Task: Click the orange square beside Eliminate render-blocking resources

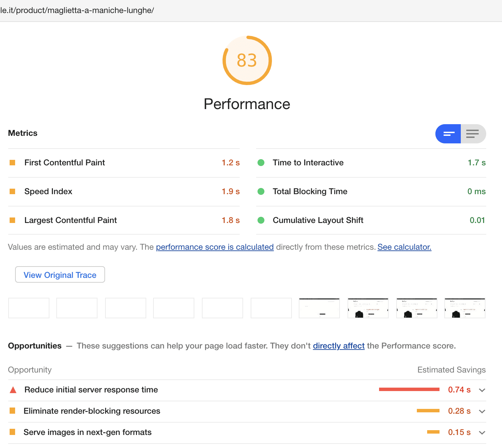Action: coord(13,411)
